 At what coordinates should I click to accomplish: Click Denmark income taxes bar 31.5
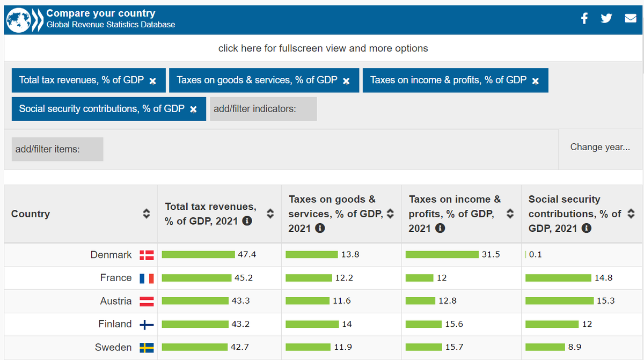coord(442,255)
